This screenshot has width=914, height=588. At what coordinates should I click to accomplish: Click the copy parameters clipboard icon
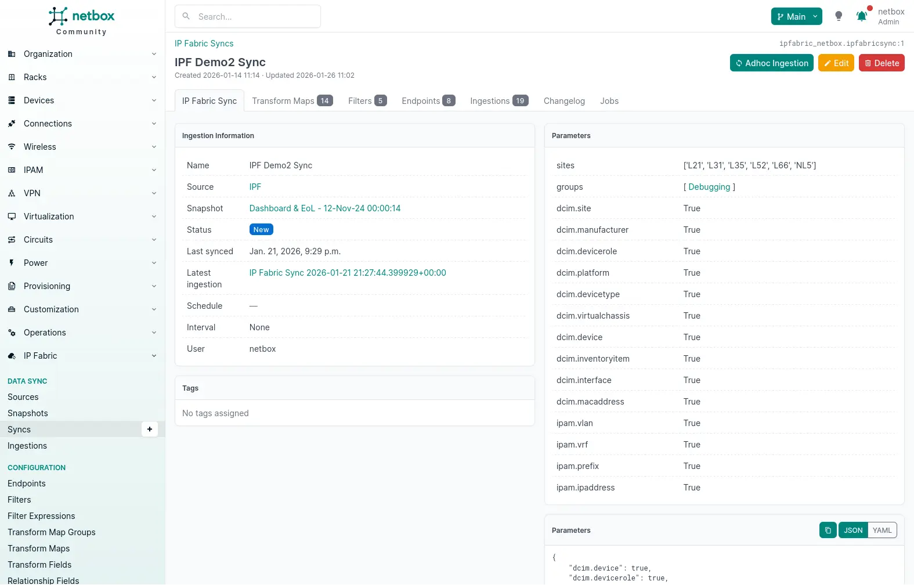(828, 530)
